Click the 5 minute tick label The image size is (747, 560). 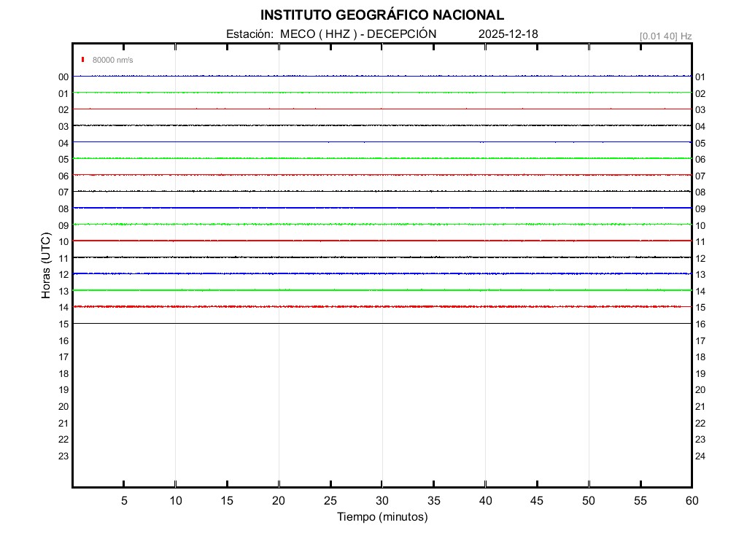coord(124,501)
